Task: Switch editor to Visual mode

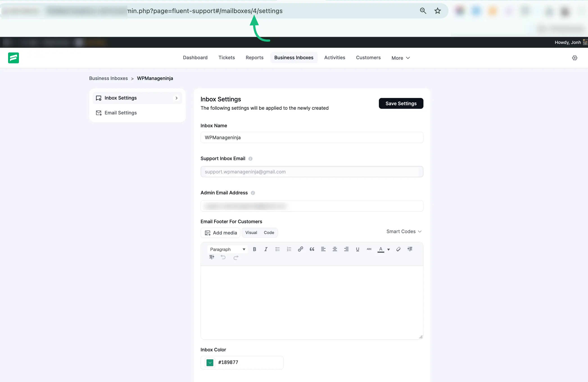Action: tap(251, 232)
